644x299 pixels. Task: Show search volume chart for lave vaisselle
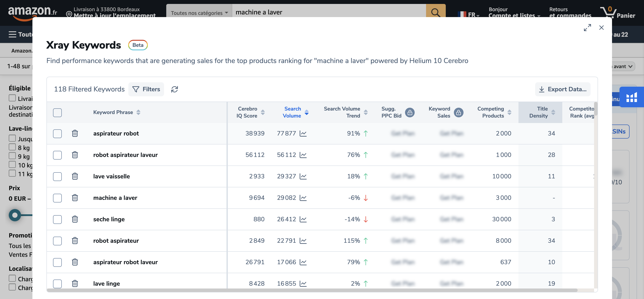(303, 176)
